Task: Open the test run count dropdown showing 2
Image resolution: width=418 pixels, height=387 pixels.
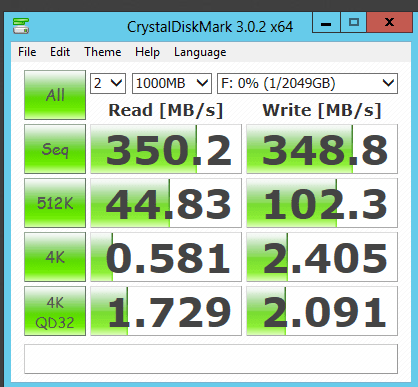Action: pyautogui.click(x=108, y=83)
